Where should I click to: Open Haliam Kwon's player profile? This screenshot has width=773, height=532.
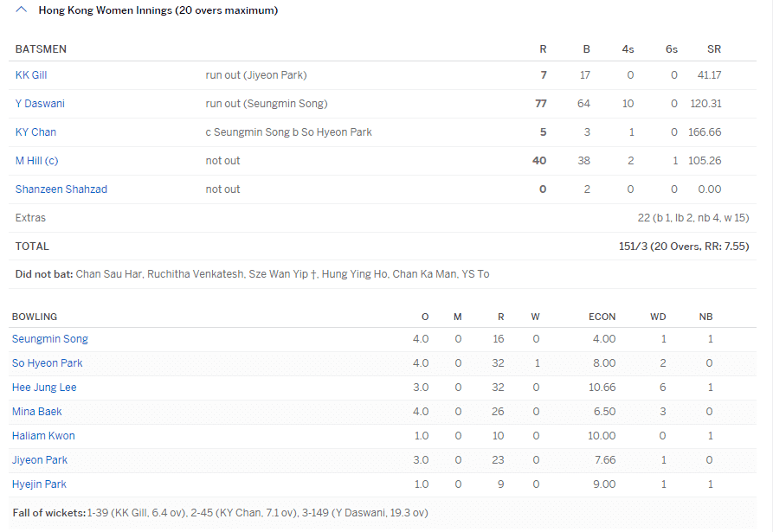(43, 436)
